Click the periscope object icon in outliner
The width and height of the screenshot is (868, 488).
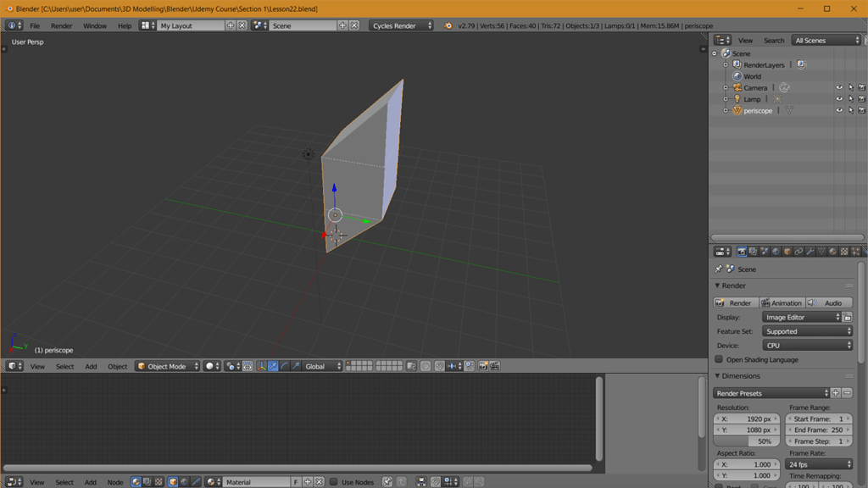737,110
